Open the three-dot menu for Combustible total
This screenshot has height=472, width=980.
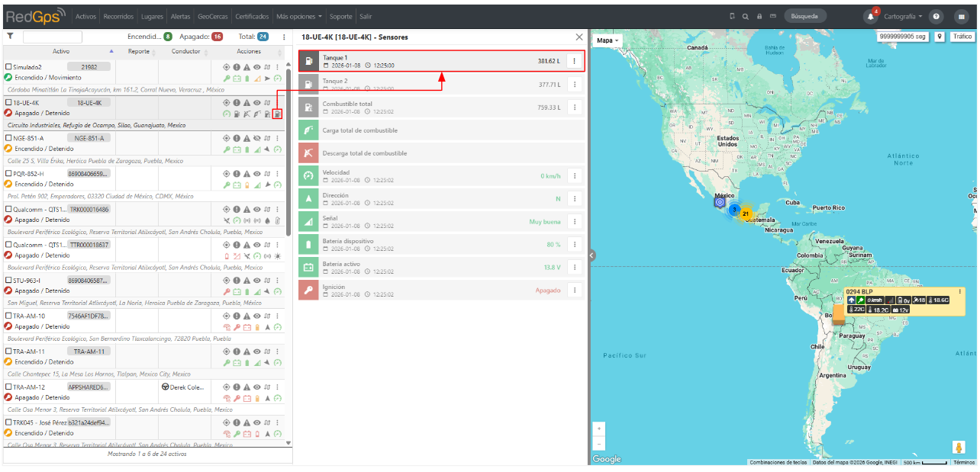[x=574, y=108]
